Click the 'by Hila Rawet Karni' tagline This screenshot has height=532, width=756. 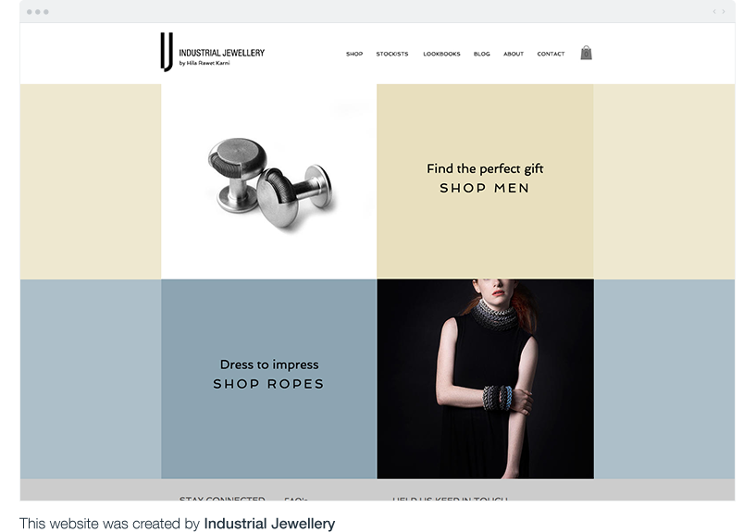coord(204,63)
